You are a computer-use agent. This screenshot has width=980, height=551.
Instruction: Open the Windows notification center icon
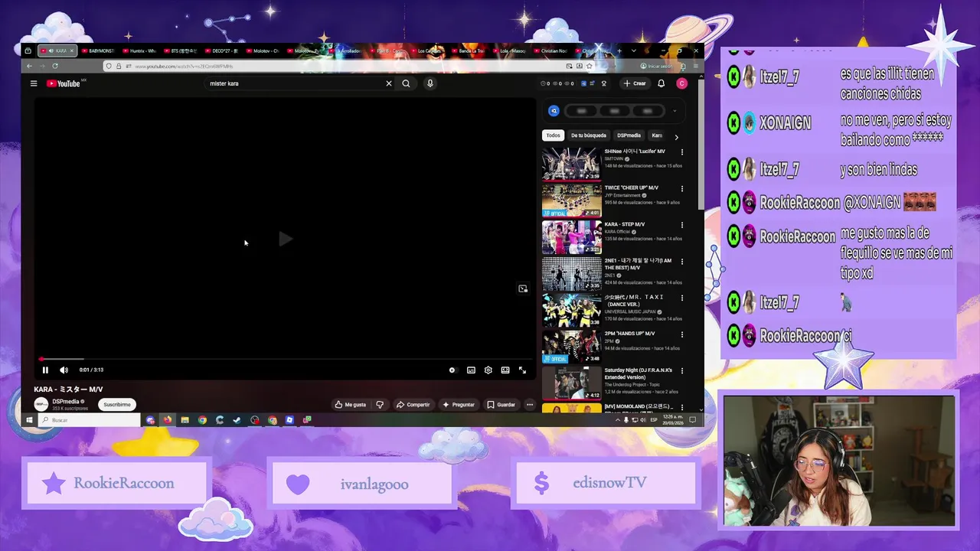click(x=692, y=420)
